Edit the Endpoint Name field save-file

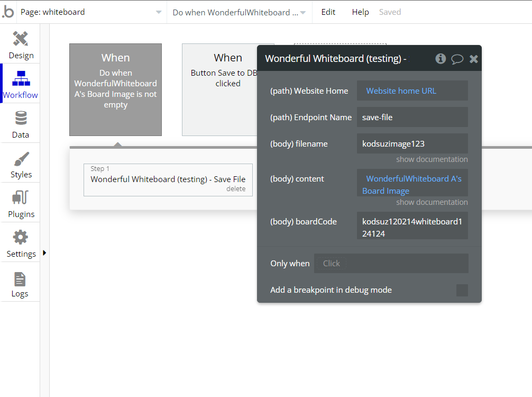(x=412, y=117)
